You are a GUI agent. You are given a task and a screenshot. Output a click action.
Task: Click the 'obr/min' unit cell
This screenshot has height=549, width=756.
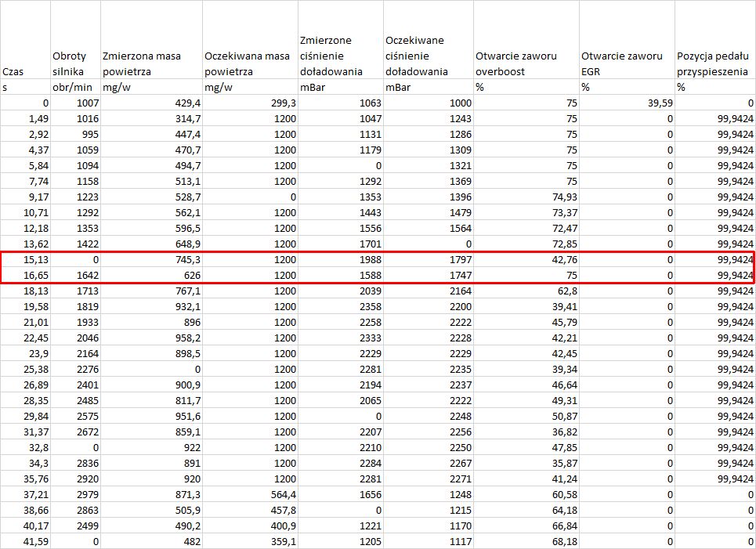(75, 87)
